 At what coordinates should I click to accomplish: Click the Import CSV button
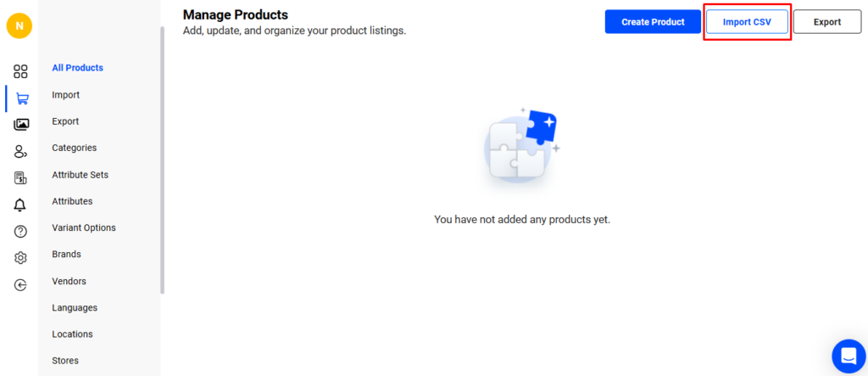[747, 22]
